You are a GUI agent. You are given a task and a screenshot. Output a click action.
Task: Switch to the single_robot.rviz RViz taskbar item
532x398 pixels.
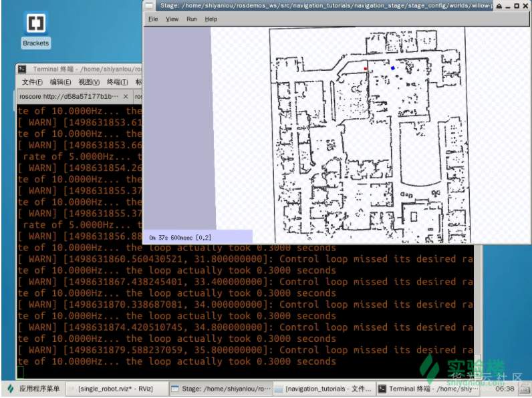point(116,389)
